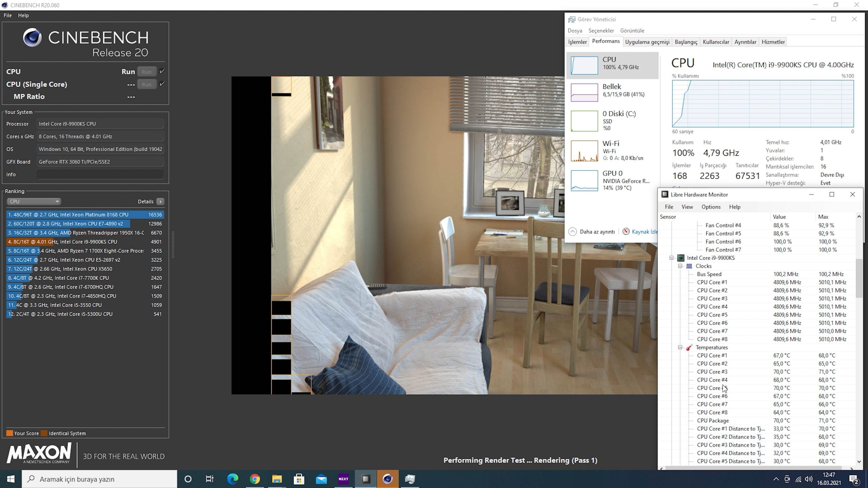The width and height of the screenshot is (868, 488).
Task: Open the Ranking CPU dropdown
Action: 34,202
